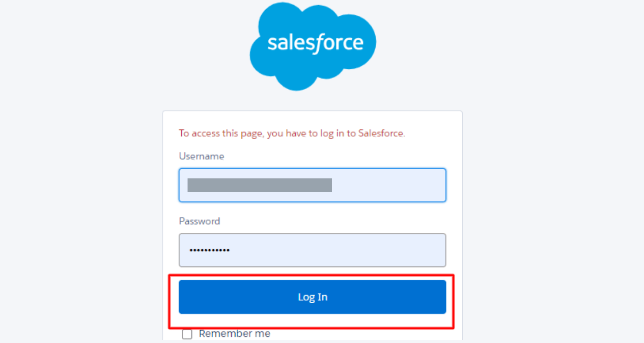
Task: Click the Username field label
Action: pyautogui.click(x=201, y=156)
